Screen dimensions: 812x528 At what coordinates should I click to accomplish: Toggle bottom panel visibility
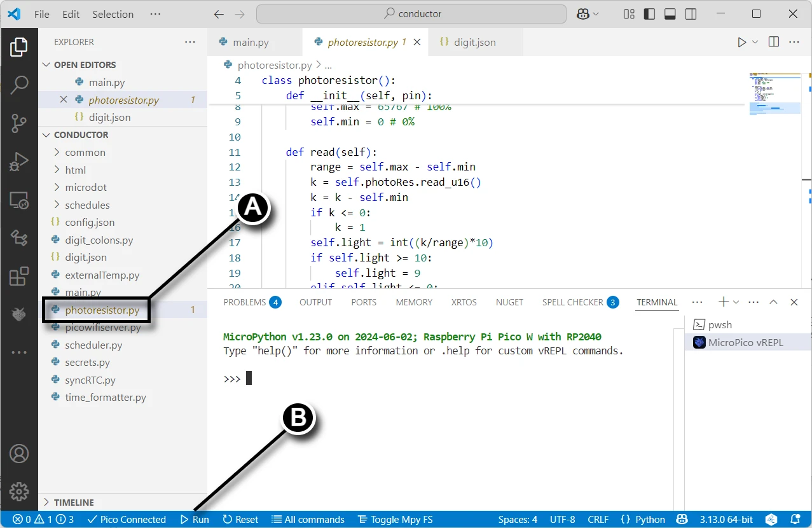tap(670, 14)
